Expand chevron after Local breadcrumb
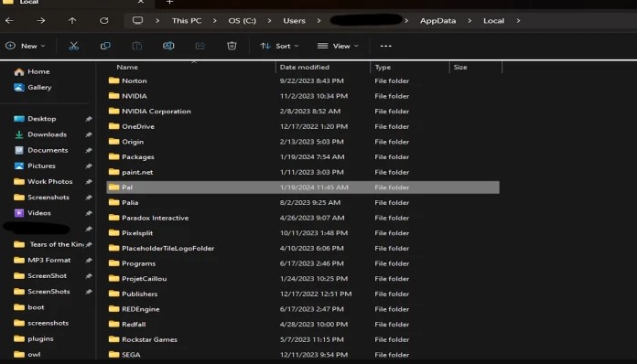Screen dimensions: 637x364 click(x=518, y=21)
